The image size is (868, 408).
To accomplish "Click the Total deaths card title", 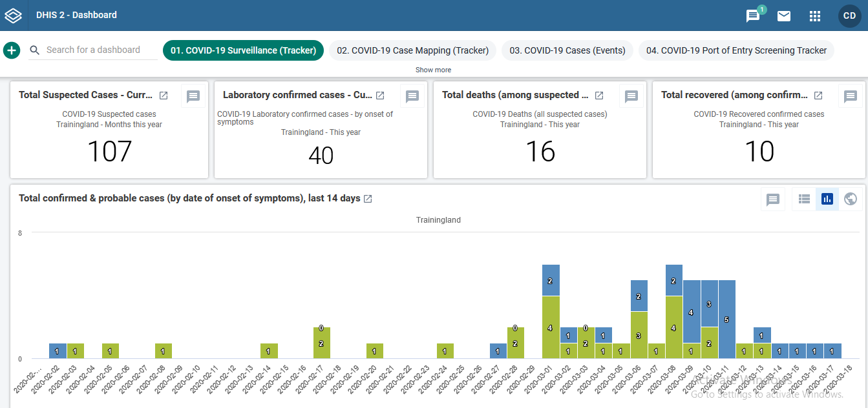I will click(x=515, y=95).
